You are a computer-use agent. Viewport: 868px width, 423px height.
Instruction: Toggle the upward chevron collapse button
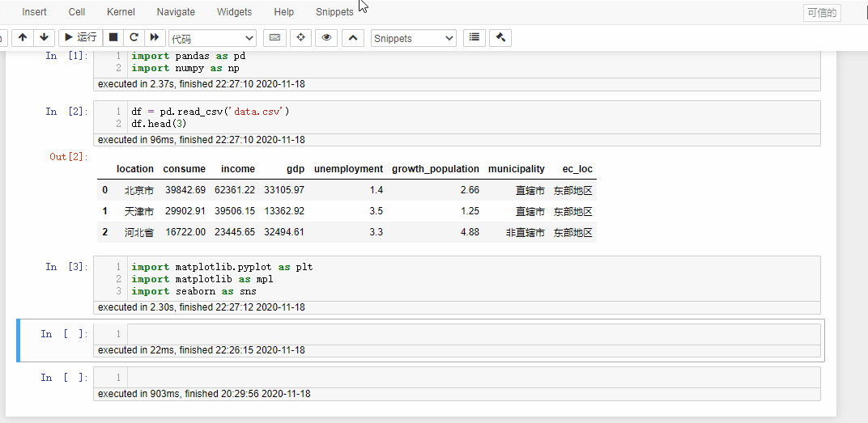coord(352,38)
